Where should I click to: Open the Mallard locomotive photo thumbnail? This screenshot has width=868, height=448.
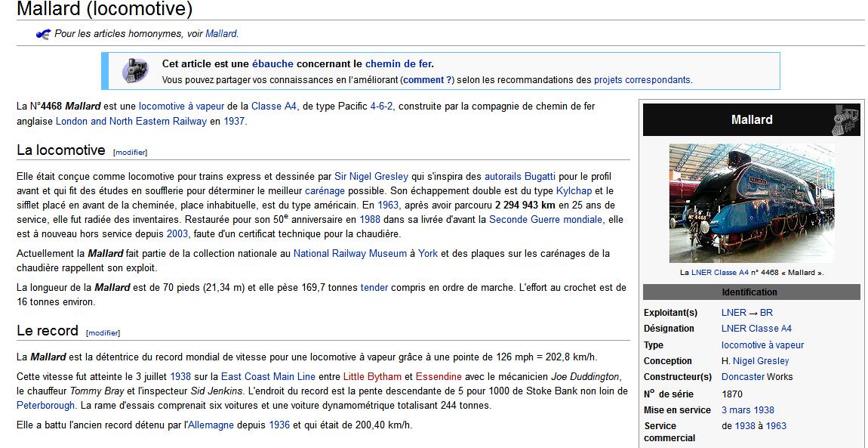coord(751,202)
